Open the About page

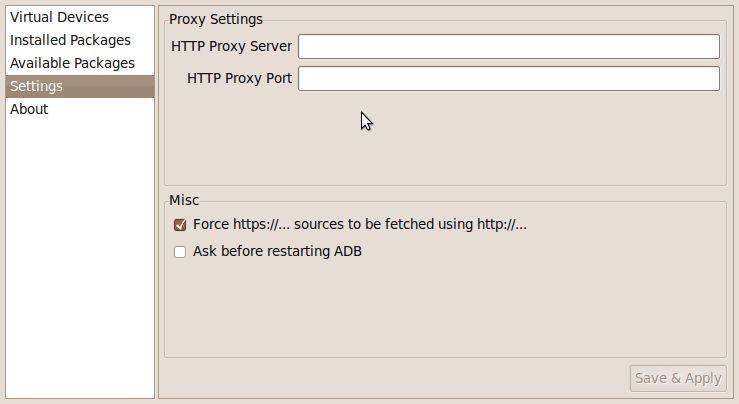point(29,109)
